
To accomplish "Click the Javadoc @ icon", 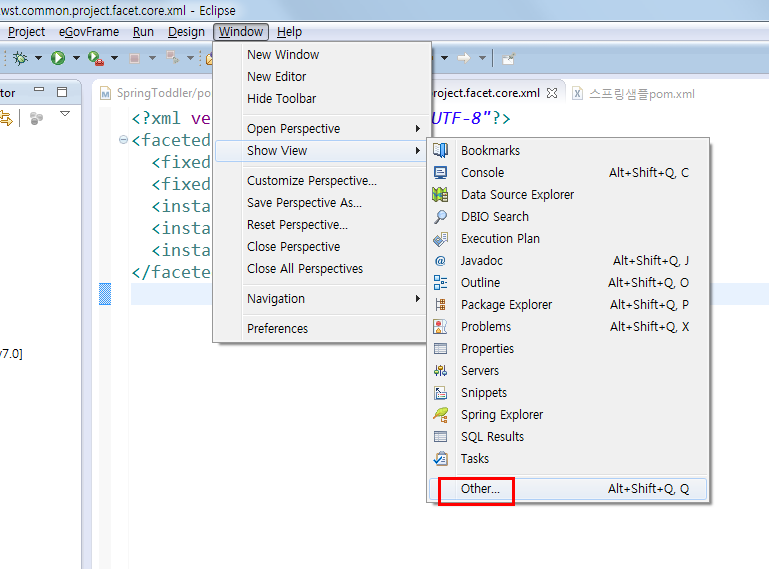I will click(x=440, y=260).
